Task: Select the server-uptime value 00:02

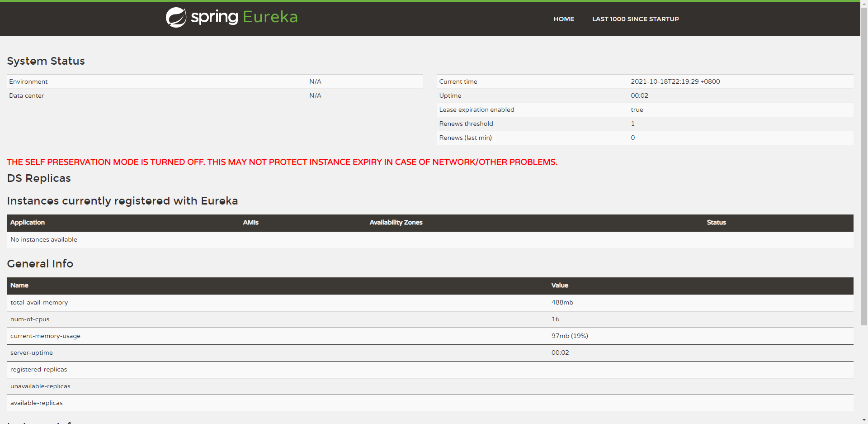Action: [x=560, y=353]
